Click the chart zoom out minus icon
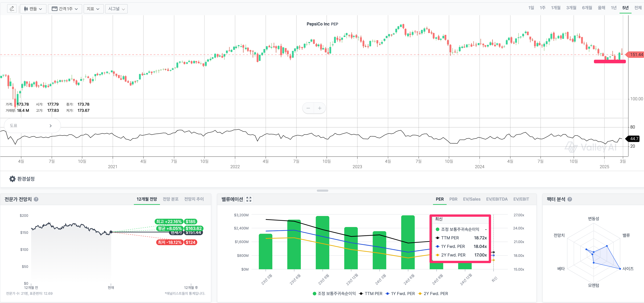 coord(308,108)
